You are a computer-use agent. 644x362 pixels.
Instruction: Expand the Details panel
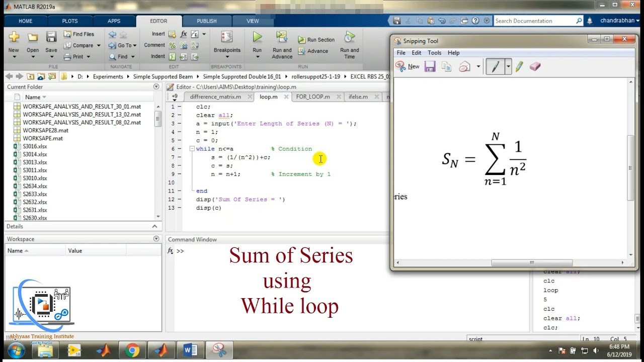point(155,226)
